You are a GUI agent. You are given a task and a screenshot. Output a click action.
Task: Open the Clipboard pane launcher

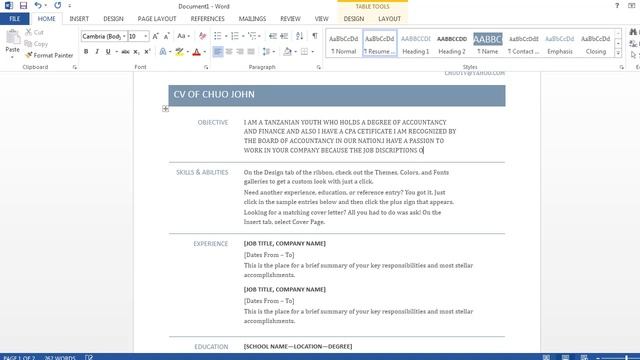[75, 67]
